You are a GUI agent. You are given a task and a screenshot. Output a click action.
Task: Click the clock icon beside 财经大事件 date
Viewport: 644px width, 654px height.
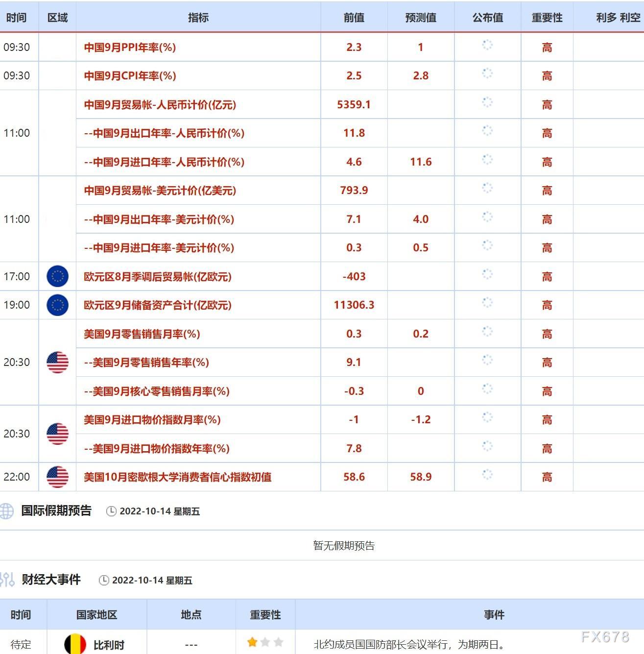104,581
